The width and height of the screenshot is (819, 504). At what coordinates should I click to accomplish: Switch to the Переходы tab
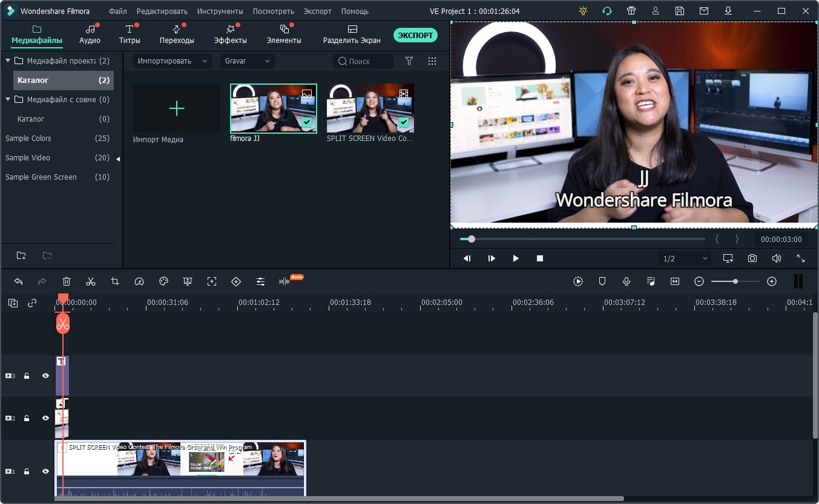click(177, 34)
